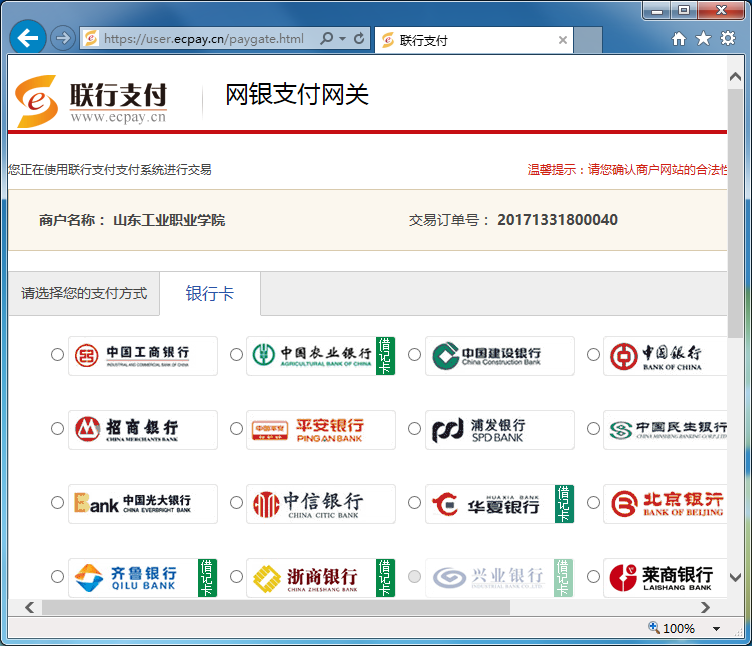Refresh the page with the reload icon
Screen dimensions: 752x646
pyautogui.click(x=360, y=39)
